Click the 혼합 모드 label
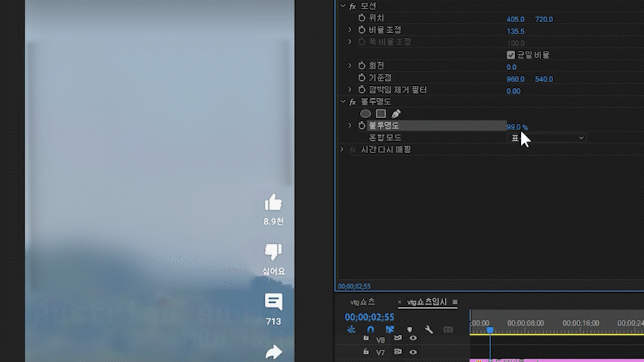Viewport: 644px width, 362px height. [385, 137]
